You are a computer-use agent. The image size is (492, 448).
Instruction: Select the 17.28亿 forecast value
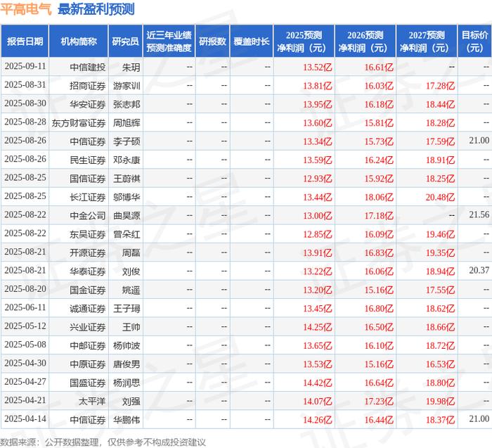point(440,85)
